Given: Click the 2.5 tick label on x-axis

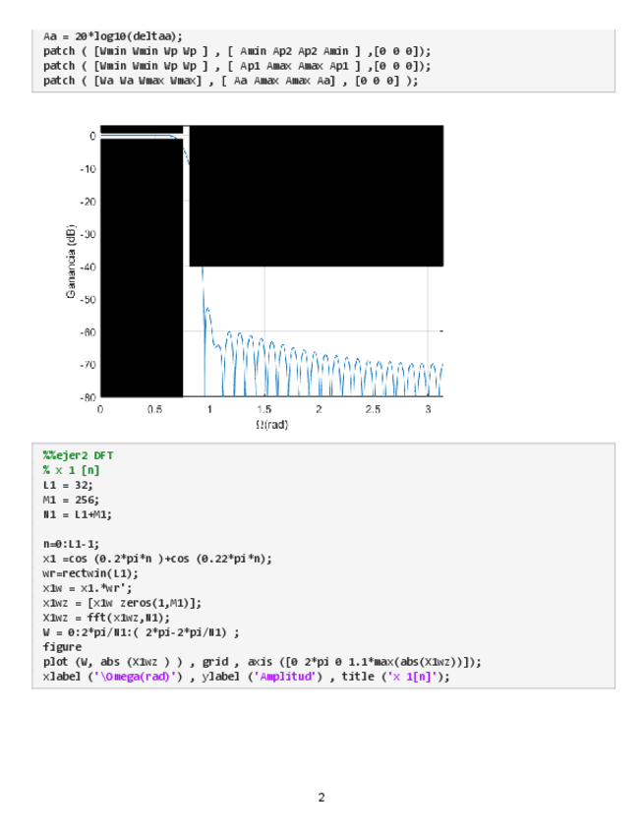Looking at the screenshot, I should (373, 409).
